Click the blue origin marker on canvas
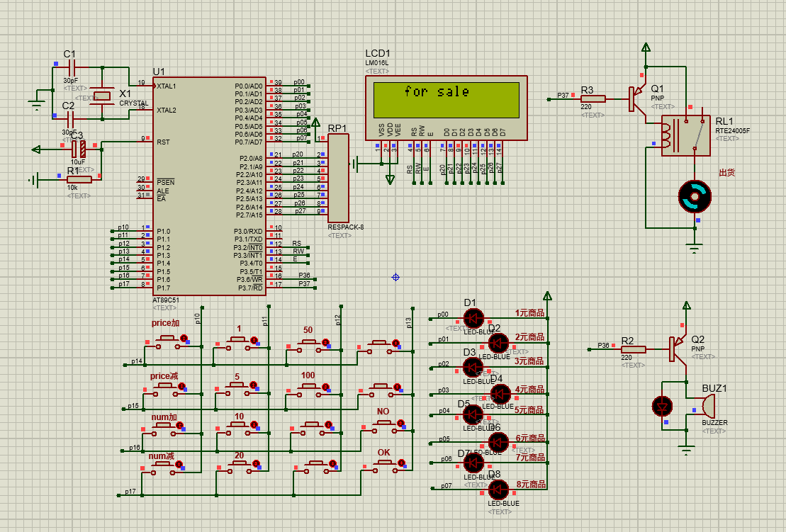Image resolution: width=786 pixels, height=532 pixels. click(x=395, y=277)
